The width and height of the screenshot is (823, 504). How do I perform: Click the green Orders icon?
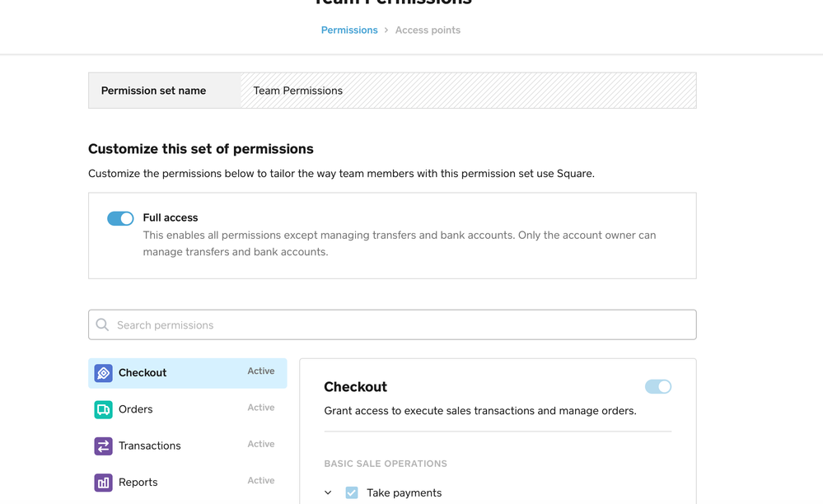[x=103, y=409]
